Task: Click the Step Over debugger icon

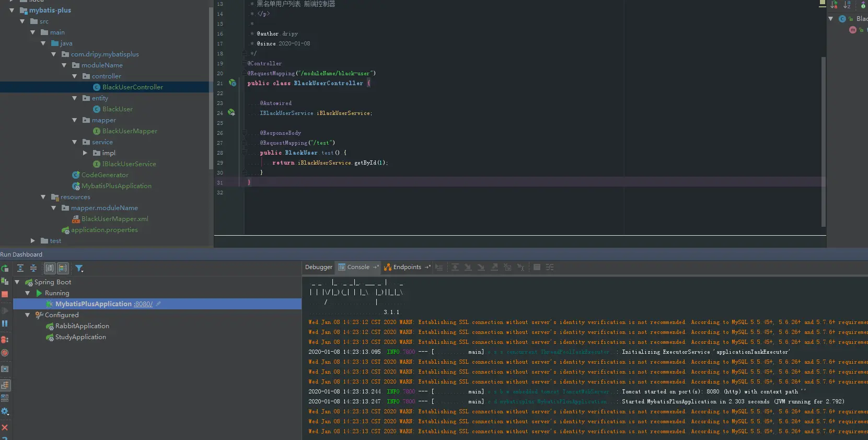Action: click(455, 267)
